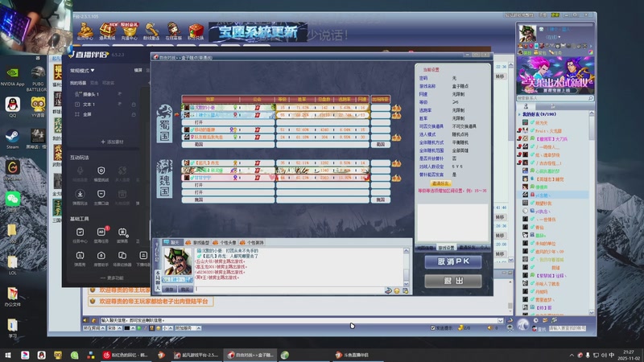Image resolution: width=644 pixels, height=362 pixels.
Task: Open the 常规模式 mode dropdown
Action: pyautogui.click(x=82, y=71)
